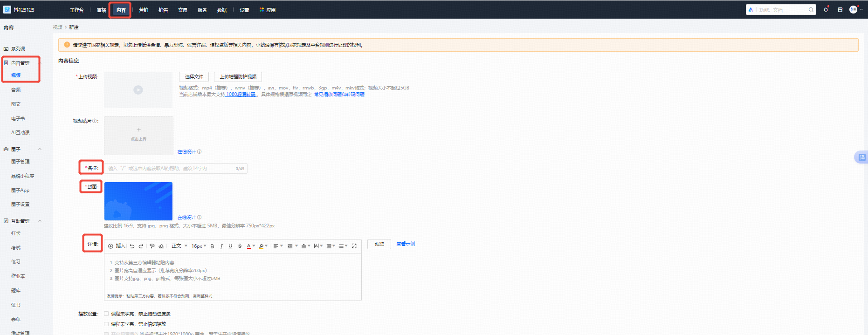Open the 直播 top menu
Screen dimensions: 868x335
(102, 10)
